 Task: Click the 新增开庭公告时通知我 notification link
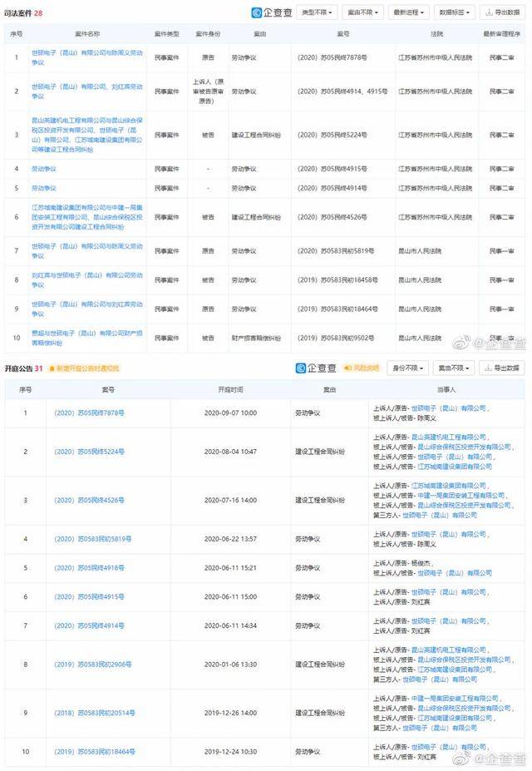pos(87,368)
